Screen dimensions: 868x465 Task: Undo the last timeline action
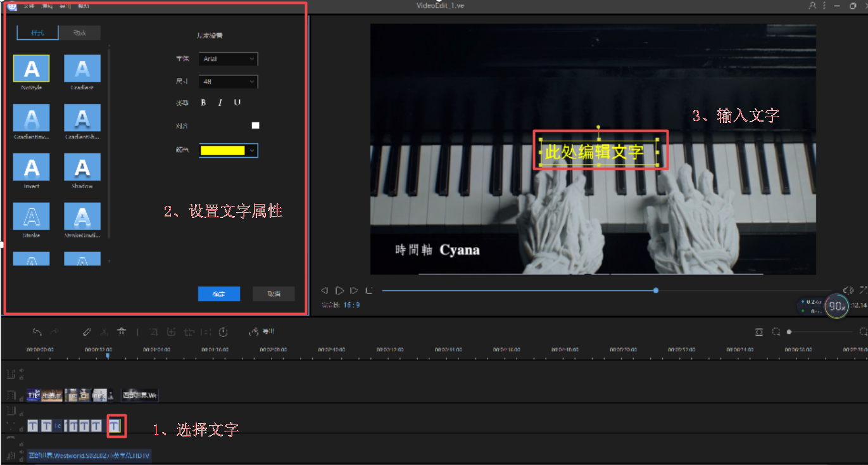37,332
